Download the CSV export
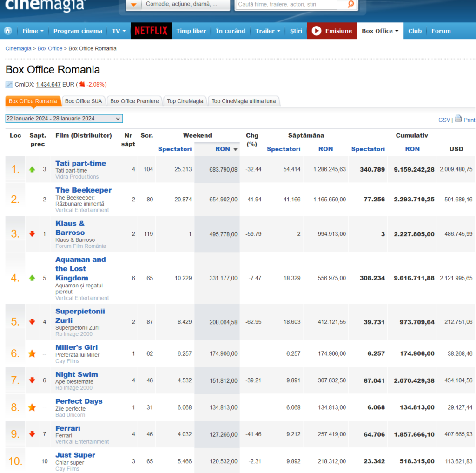Viewport: 476px width, 473px height. (x=444, y=120)
